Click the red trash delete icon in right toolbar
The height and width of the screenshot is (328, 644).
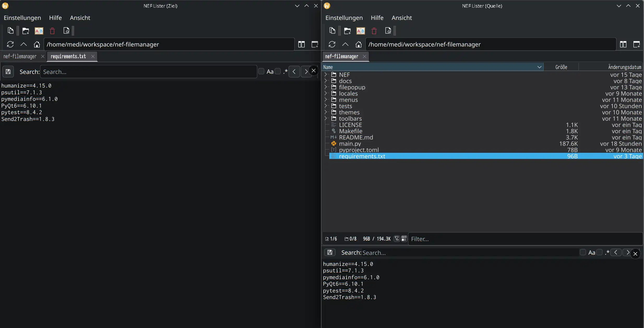(374, 31)
